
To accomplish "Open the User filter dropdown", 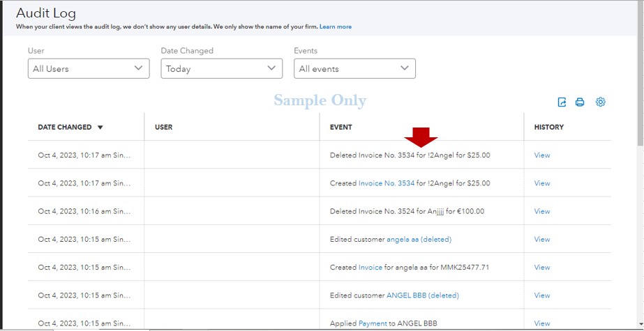I will coord(89,68).
